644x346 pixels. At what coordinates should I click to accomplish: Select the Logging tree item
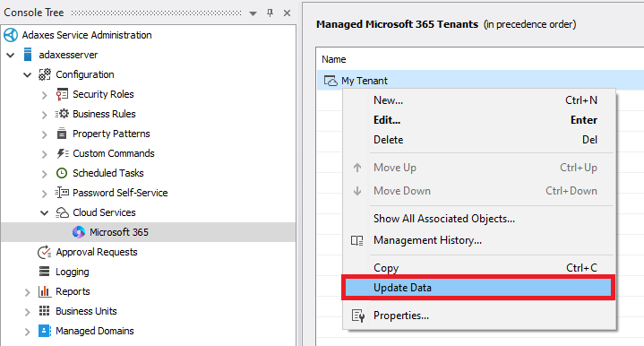click(73, 272)
